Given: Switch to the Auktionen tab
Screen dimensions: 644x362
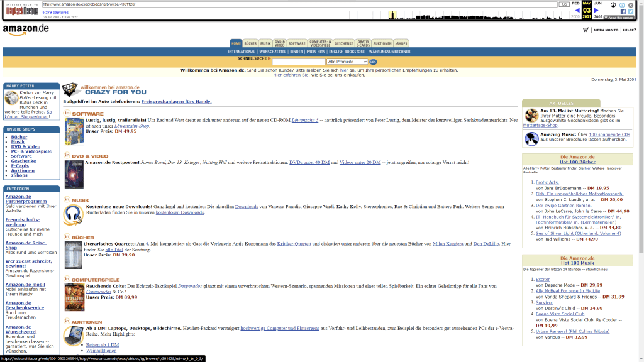Looking at the screenshot, I should [382, 43].
